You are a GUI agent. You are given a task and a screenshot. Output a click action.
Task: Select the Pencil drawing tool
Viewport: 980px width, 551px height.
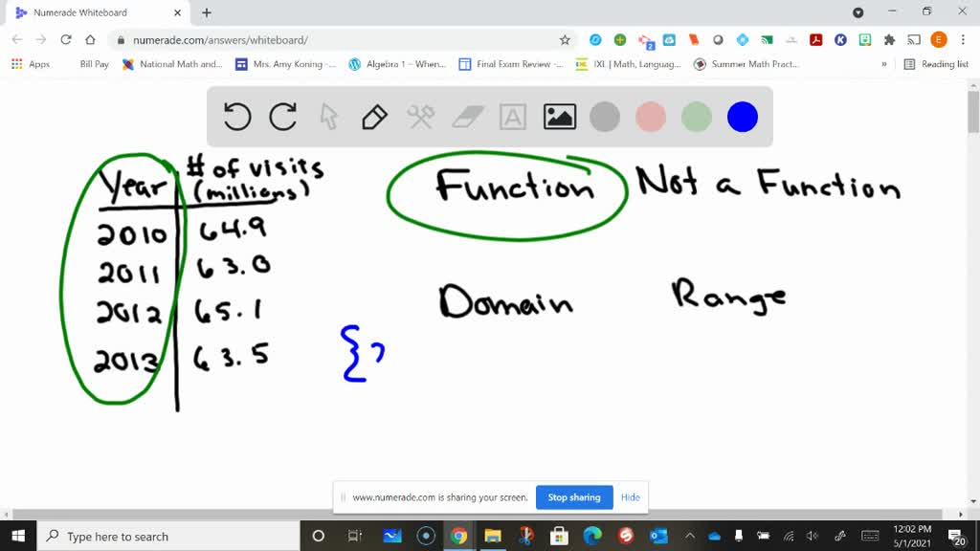click(x=373, y=116)
